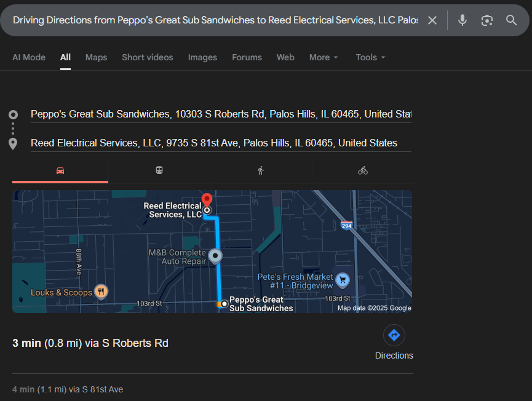Click the blue Directions diamond icon
The image size is (532, 401).
pyautogui.click(x=394, y=335)
